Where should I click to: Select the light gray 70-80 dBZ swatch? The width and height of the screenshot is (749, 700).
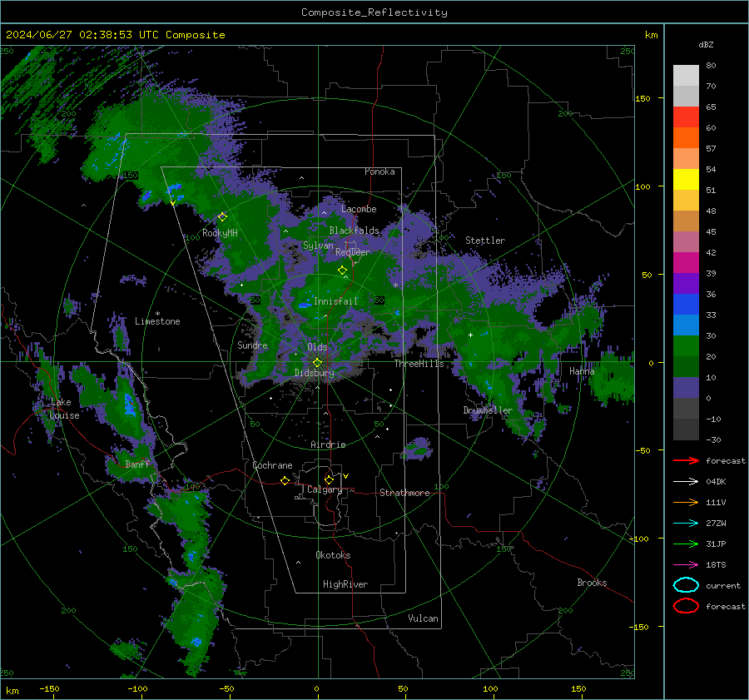(x=686, y=75)
